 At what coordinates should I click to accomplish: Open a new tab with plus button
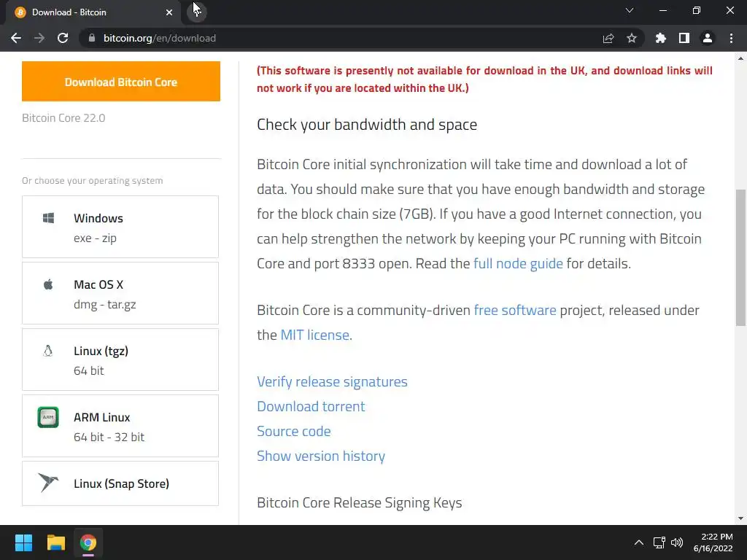pyautogui.click(x=197, y=12)
